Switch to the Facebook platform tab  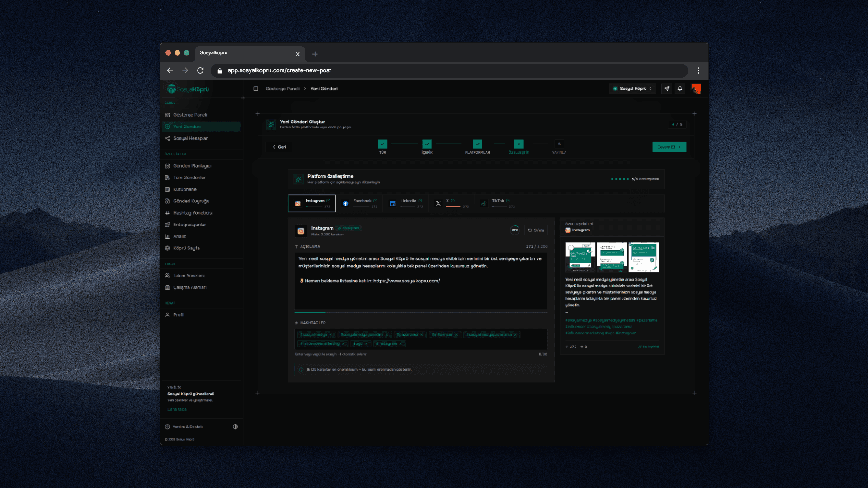[359, 203]
